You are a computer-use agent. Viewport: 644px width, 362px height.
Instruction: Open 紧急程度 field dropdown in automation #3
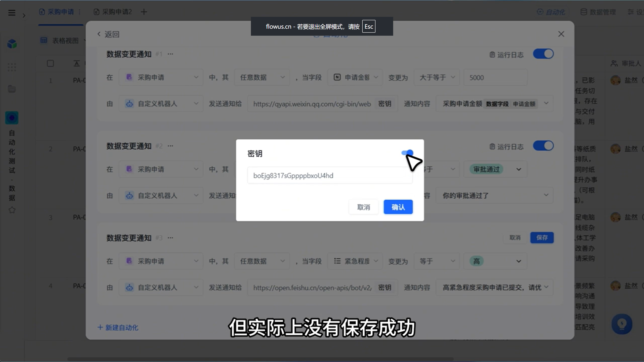click(x=355, y=261)
